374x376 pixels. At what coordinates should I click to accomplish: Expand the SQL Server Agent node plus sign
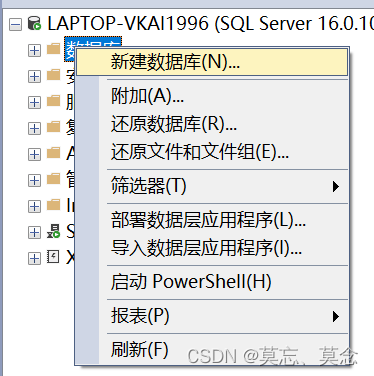34,232
